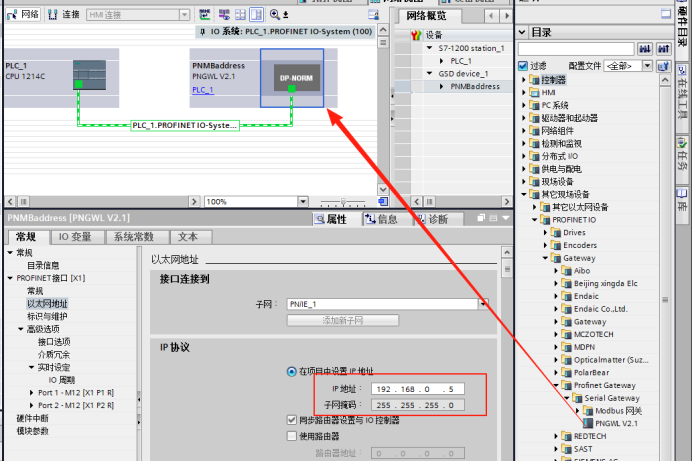
Task: Click the 添加新子网 button
Action: 343,320
